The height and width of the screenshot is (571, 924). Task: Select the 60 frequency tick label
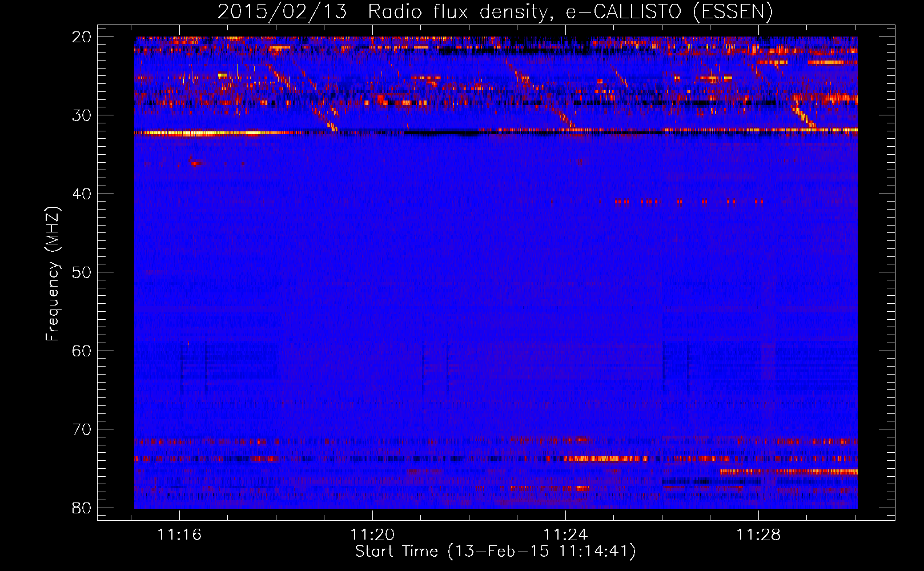(x=82, y=351)
